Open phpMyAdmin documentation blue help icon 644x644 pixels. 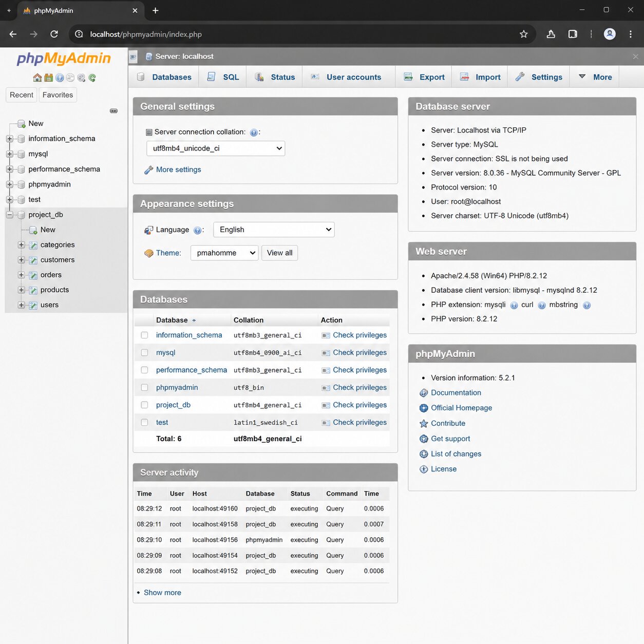pos(60,78)
